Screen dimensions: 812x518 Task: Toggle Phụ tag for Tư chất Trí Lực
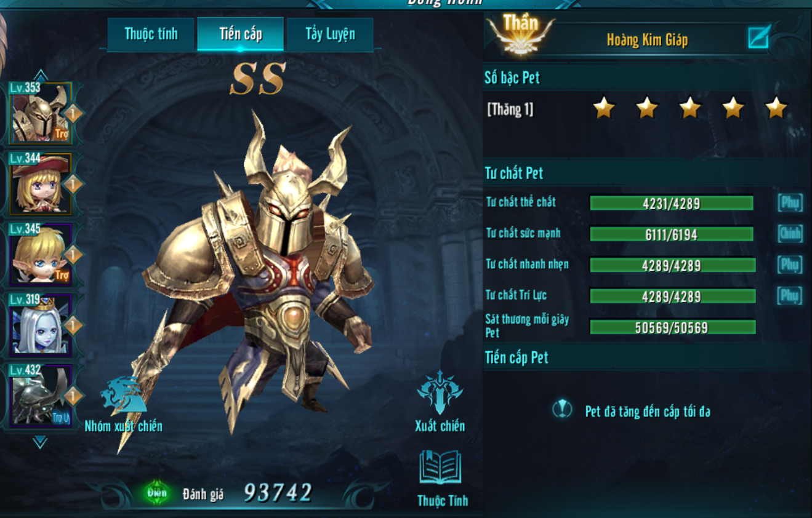(x=790, y=295)
